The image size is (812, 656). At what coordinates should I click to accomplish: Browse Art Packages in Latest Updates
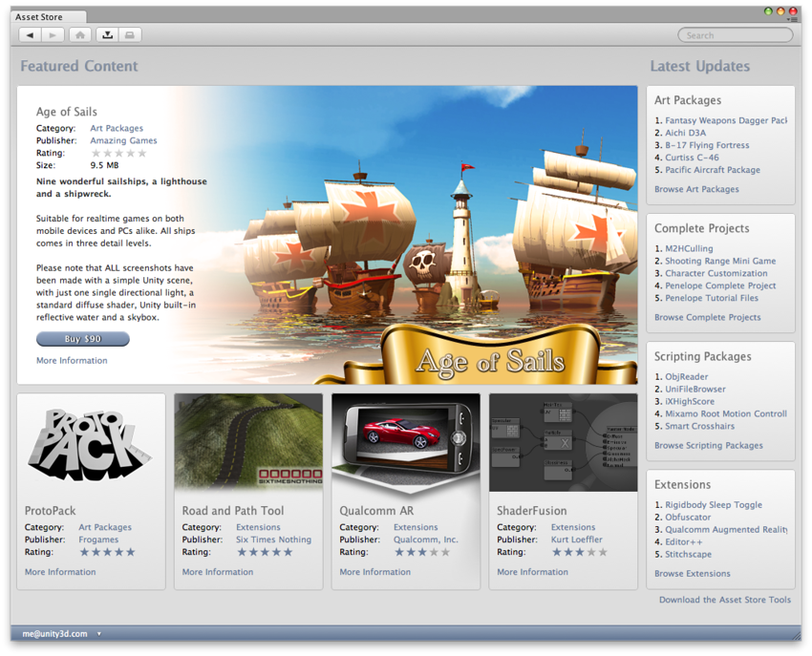(696, 188)
